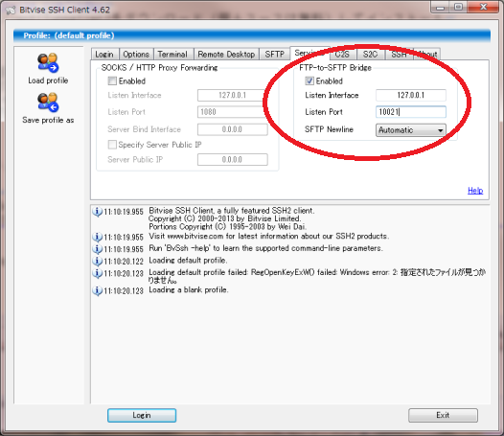
Task: Click the Exit button
Action: [x=443, y=416]
